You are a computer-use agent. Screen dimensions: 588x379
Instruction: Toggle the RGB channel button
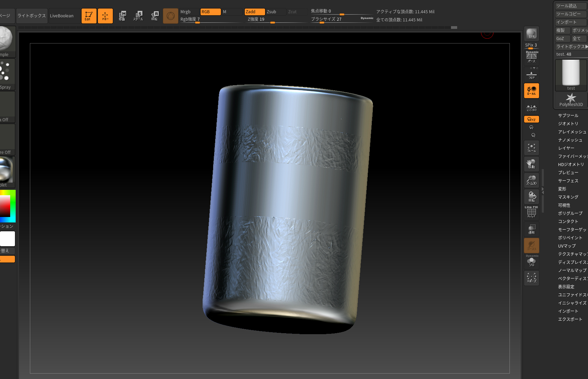pyautogui.click(x=210, y=12)
